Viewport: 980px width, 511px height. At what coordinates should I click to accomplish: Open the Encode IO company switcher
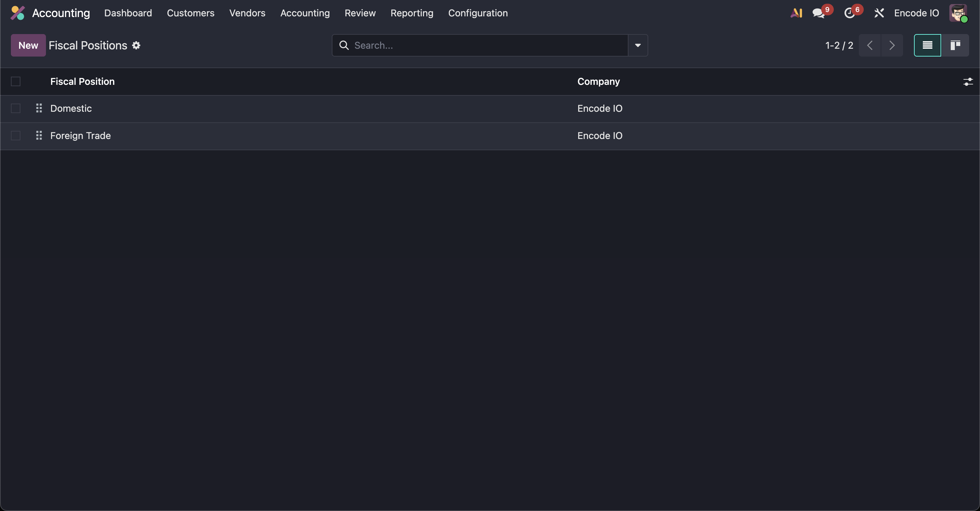[916, 13]
